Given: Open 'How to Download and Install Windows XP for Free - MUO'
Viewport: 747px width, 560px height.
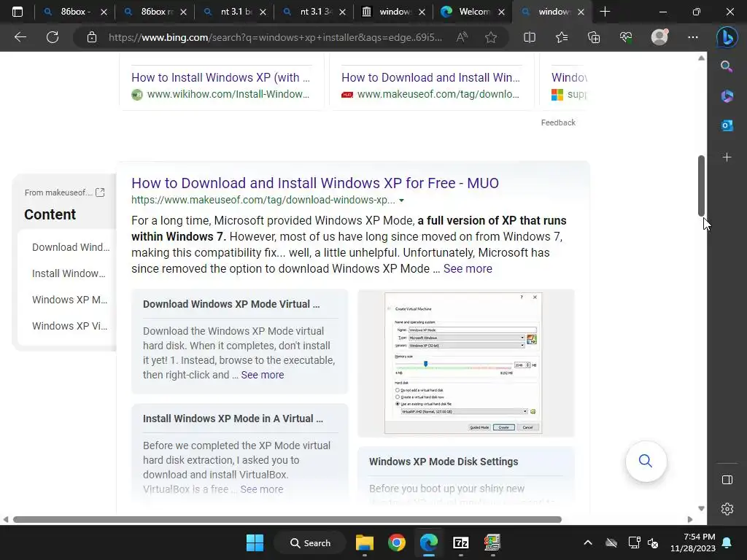Looking at the screenshot, I should 315,183.
